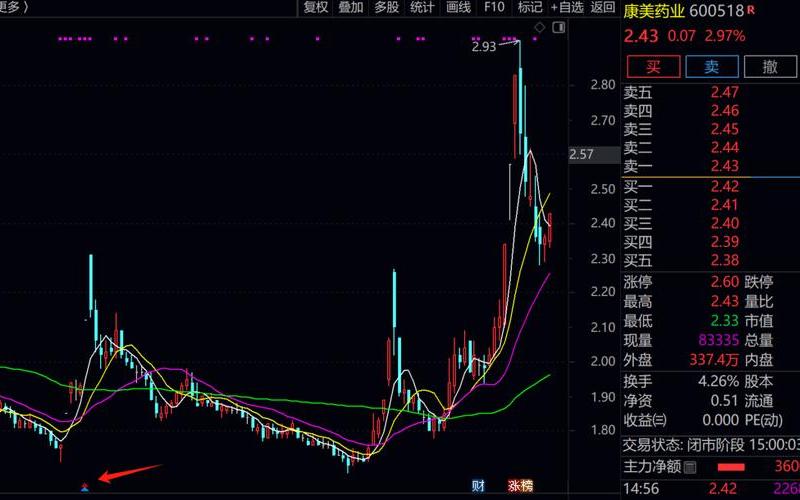Select the 买二 price 2.41 row
The width and height of the screenshot is (800, 500).
pyautogui.click(x=710, y=205)
